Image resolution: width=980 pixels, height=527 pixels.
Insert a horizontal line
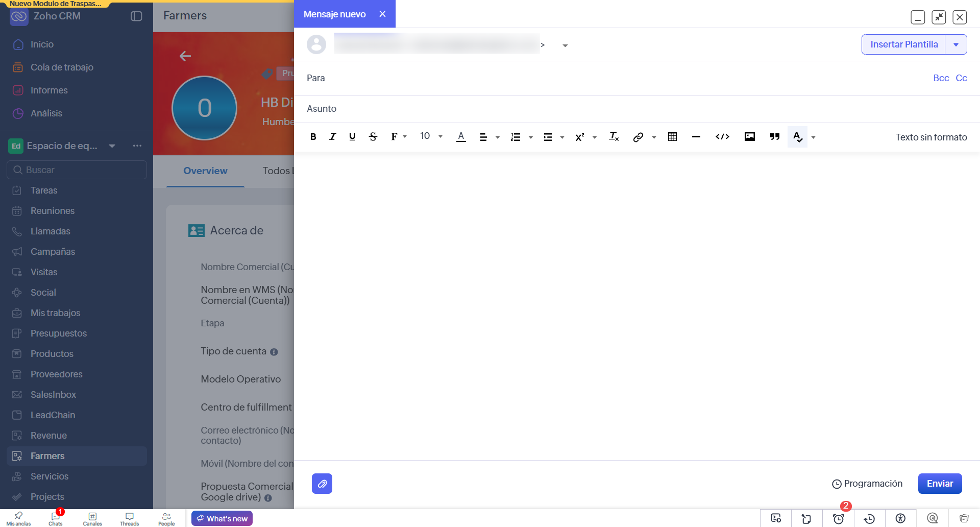pyautogui.click(x=696, y=137)
